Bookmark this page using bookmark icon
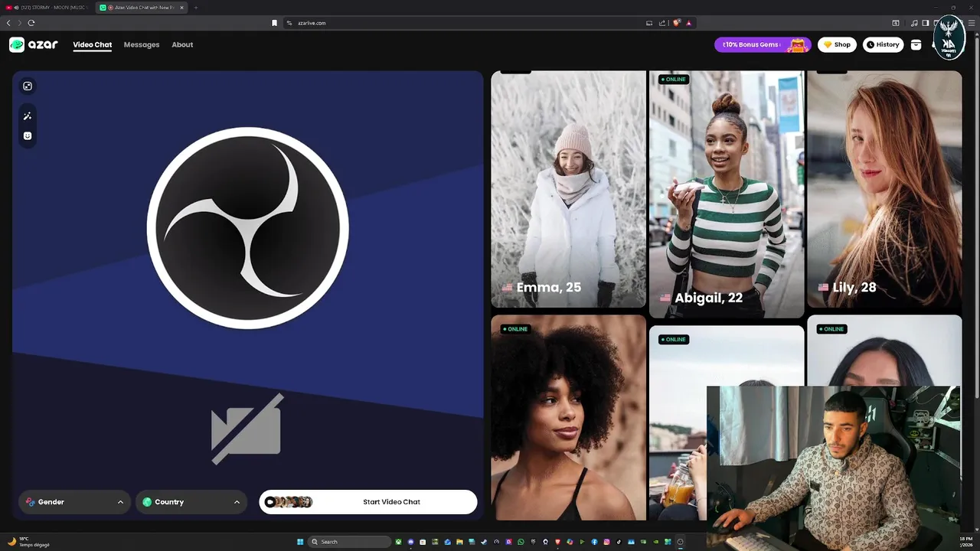This screenshot has width=980, height=551. (274, 23)
